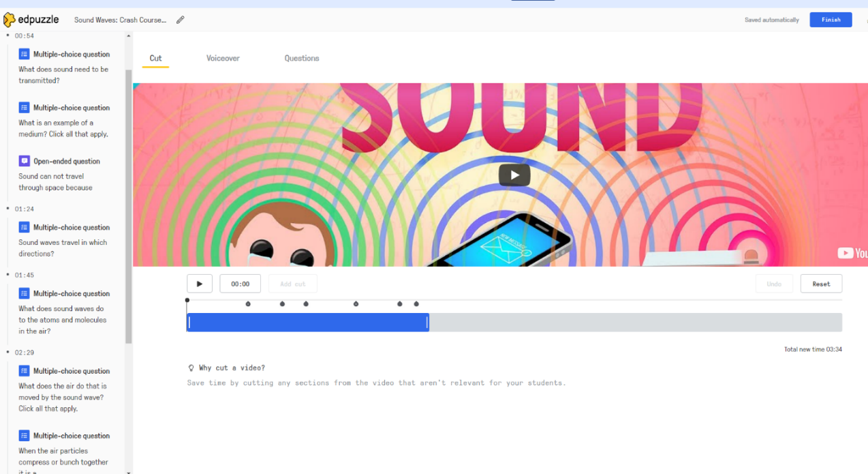Click the 'Sound Waves: Crash Course' title
868x474 pixels.
coord(120,20)
